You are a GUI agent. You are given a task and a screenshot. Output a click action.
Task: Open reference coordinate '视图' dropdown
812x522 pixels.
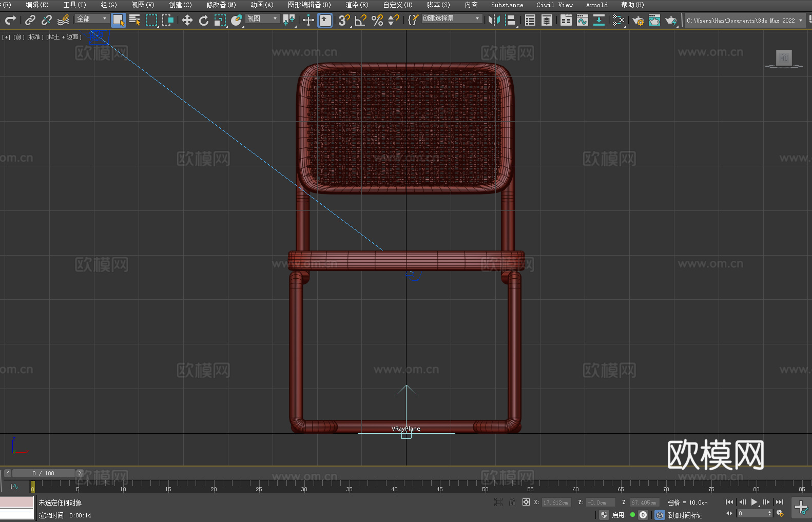pyautogui.click(x=262, y=18)
